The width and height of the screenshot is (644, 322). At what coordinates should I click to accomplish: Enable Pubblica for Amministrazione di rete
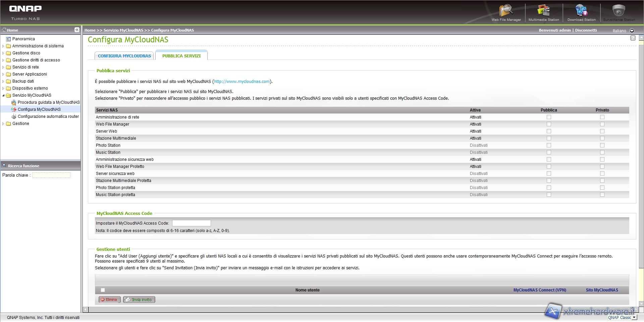coord(549,117)
